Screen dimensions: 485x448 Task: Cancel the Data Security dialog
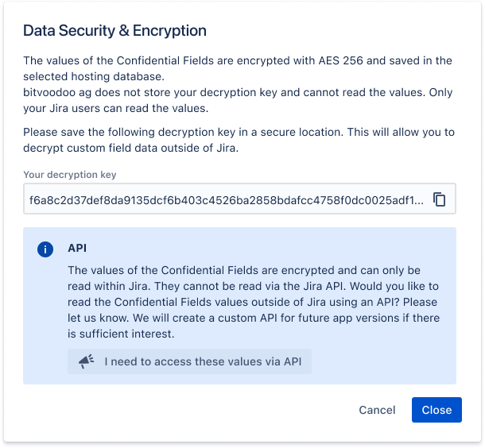pyautogui.click(x=377, y=410)
